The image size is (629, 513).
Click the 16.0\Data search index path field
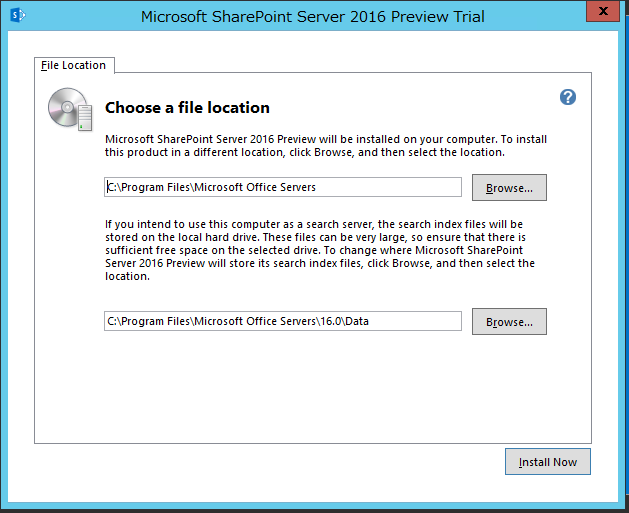283,321
